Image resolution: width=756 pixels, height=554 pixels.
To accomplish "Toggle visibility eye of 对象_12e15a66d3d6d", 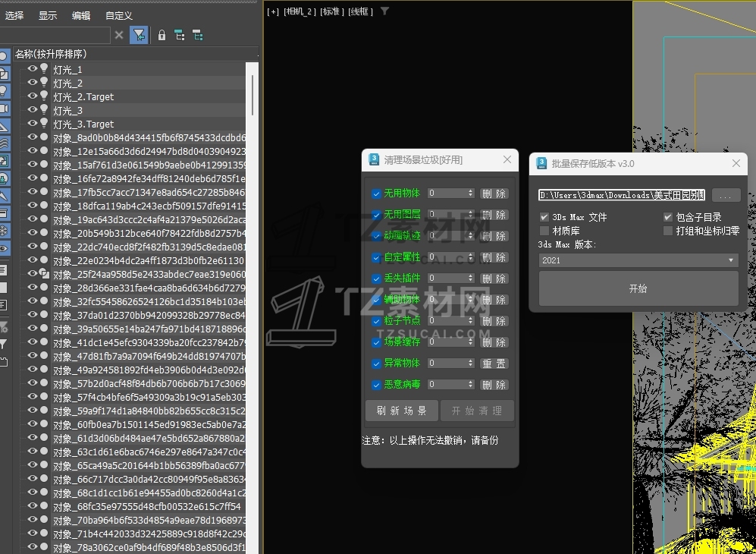I will coord(33,150).
